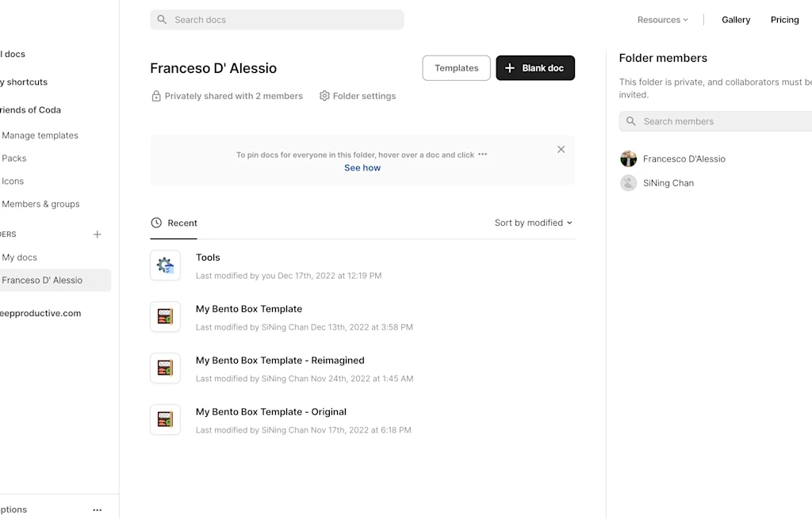
Task: Click Last modified by you Dec 17th, 2022
Action: [x=289, y=276]
